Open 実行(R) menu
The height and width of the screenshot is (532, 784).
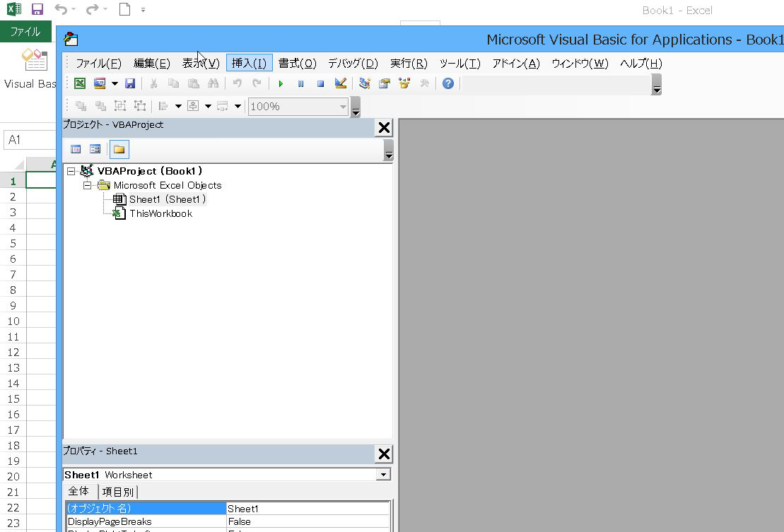tap(409, 64)
